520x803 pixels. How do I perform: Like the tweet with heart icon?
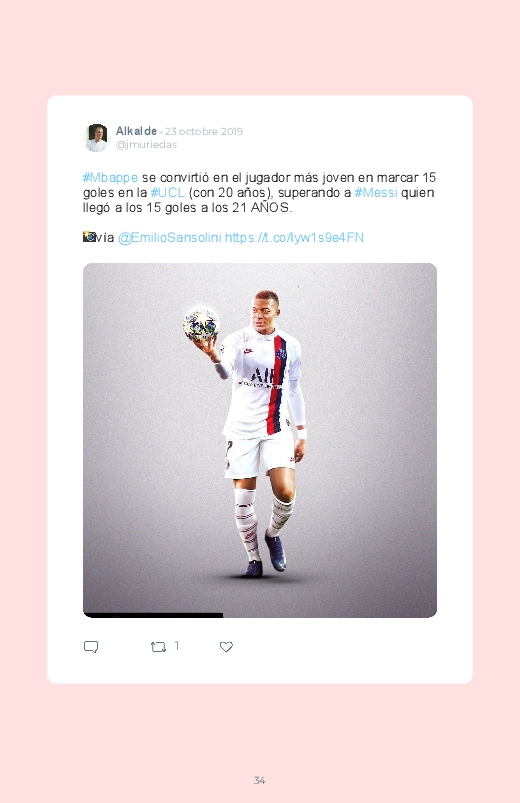click(226, 647)
